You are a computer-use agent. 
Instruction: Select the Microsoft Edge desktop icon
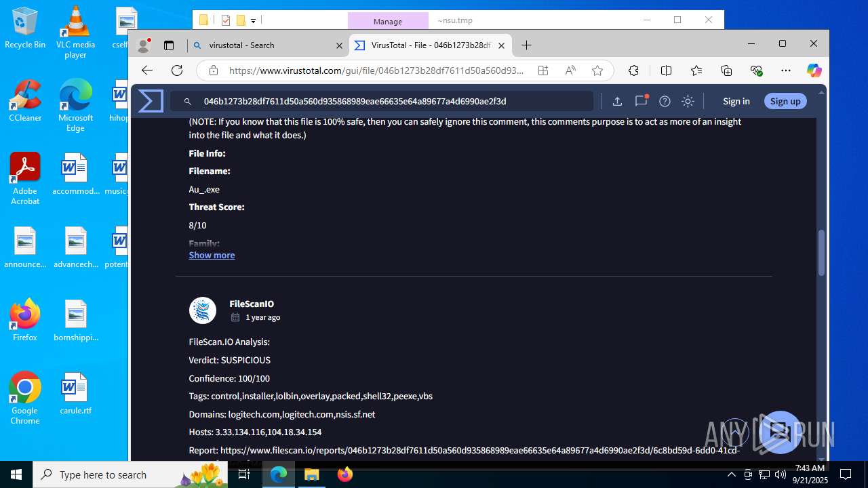75,106
